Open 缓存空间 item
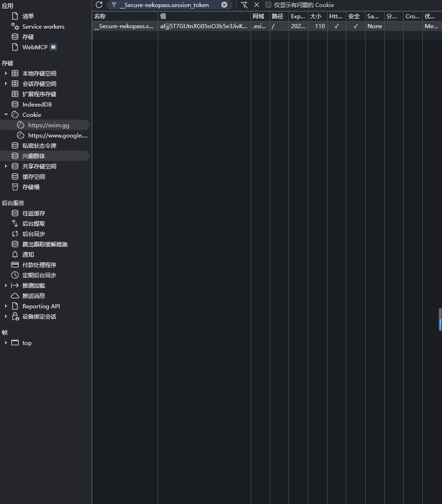The image size is (442, 504). [x=34, y=176]
